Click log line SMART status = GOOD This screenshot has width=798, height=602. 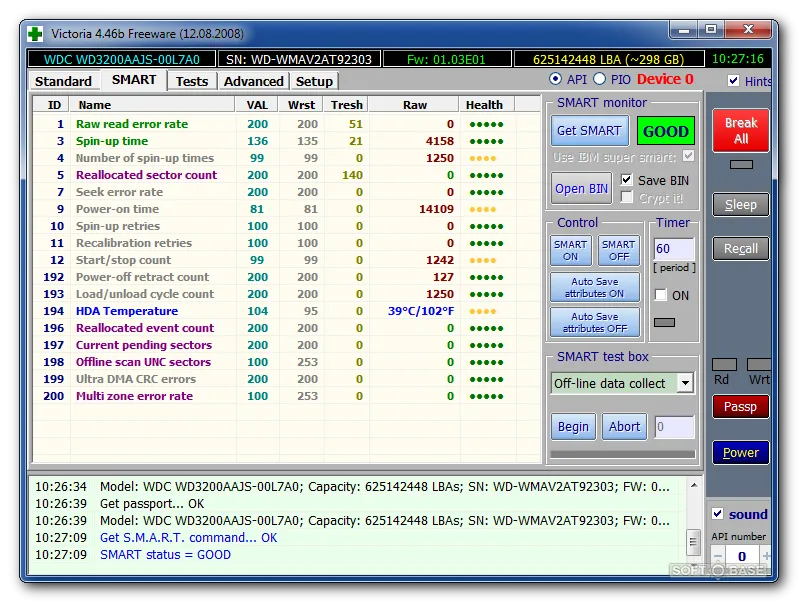(x=165, y=555)
